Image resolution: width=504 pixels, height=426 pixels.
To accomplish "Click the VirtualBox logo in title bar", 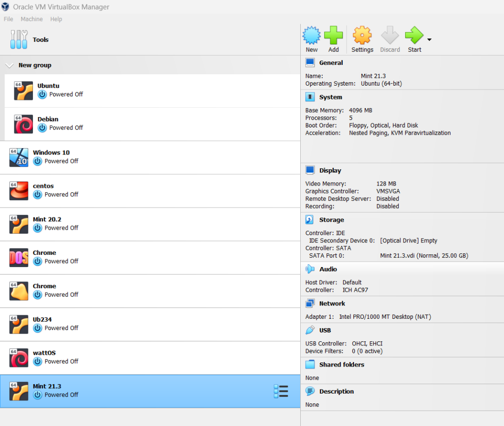I will tap(5, 6).
